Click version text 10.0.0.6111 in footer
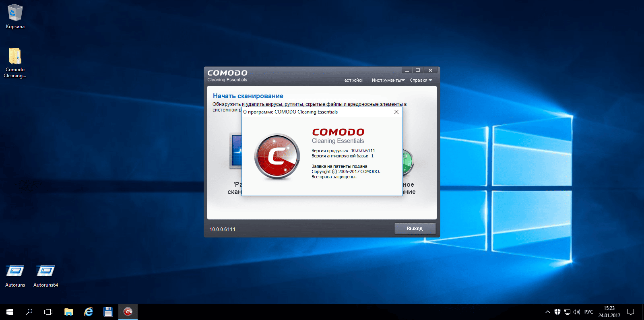 click(222, 229)
